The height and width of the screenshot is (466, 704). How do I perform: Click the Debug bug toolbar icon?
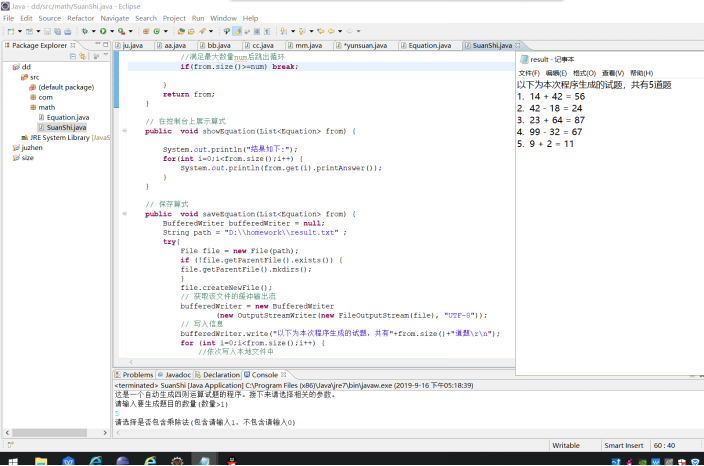click(85, 31)
